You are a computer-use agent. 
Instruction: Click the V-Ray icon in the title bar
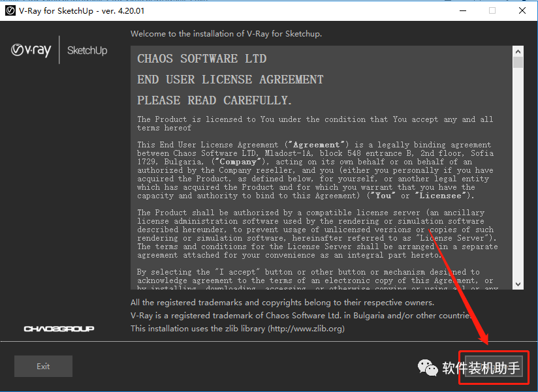[x=10, y=10]
